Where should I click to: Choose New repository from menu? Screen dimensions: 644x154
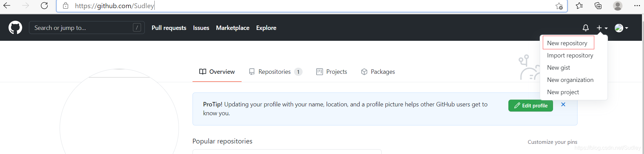pyautogui.click(x=567, y=43)
